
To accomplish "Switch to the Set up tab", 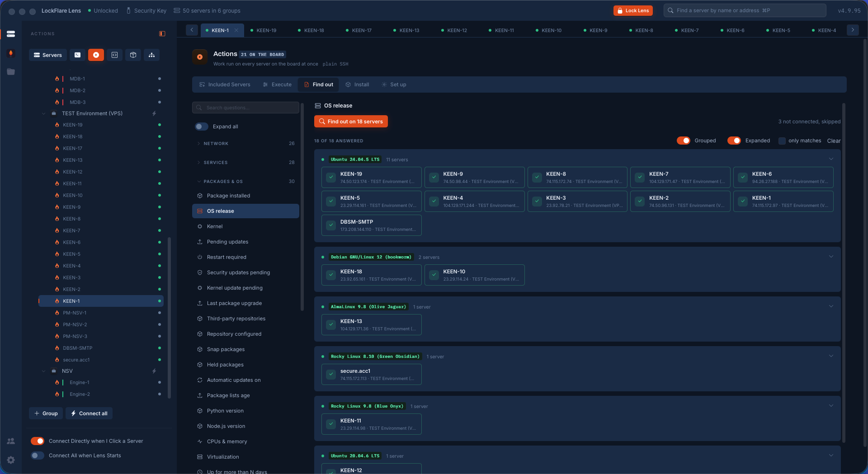I will click(394, 84).
